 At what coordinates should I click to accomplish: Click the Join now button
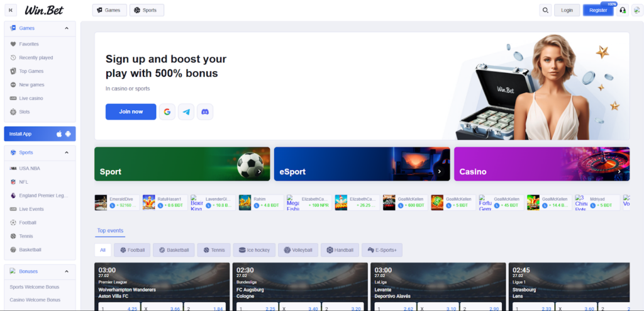pos(131,112)
